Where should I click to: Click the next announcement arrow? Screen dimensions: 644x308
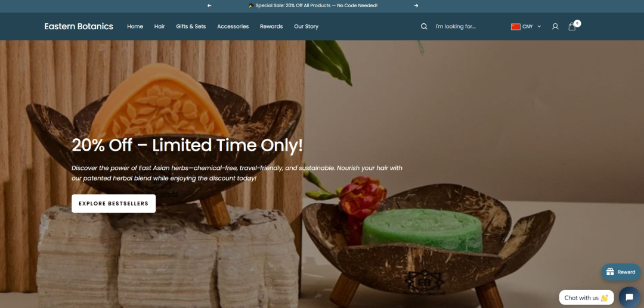click(416, 6)
